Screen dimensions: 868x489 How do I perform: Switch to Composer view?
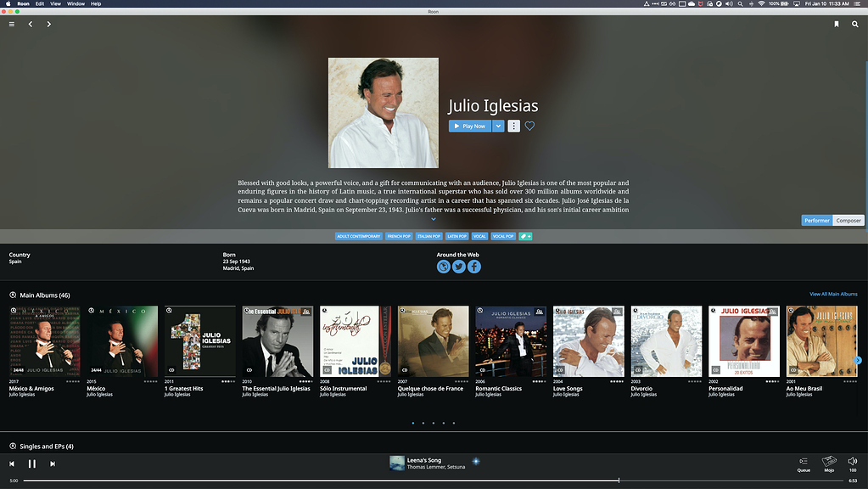[848, 221]
